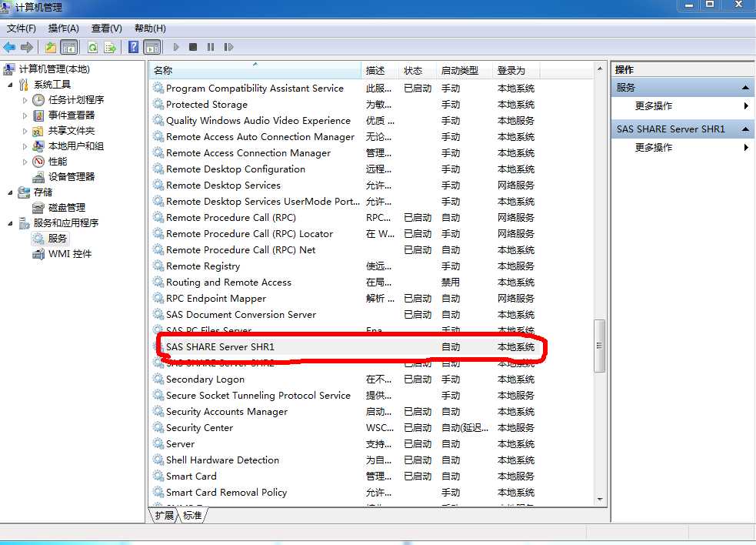Select 任务计划程序 icon in tree
Viewport: 756px width, 545px height.
pyautogui.click(x=38, y=100)
